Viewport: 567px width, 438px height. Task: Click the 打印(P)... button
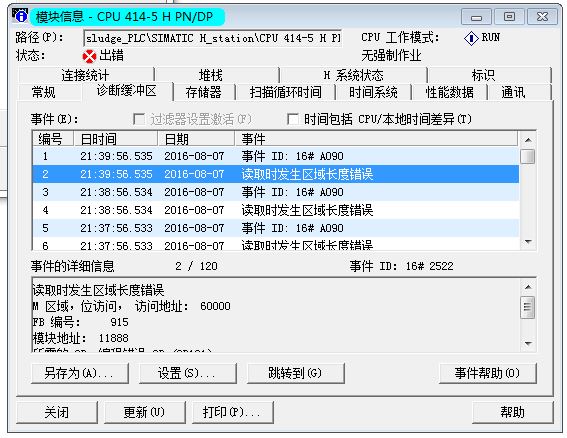click(233, 412)
